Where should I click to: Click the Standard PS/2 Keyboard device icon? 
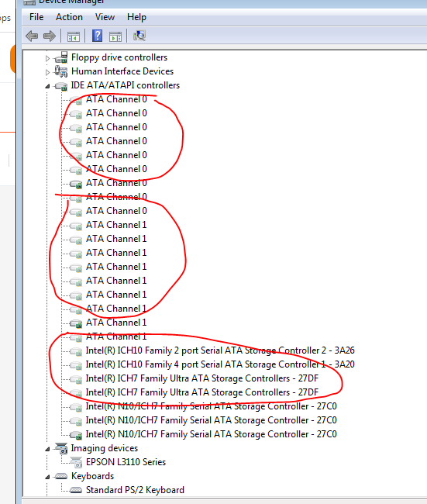[x=76, y=490]
